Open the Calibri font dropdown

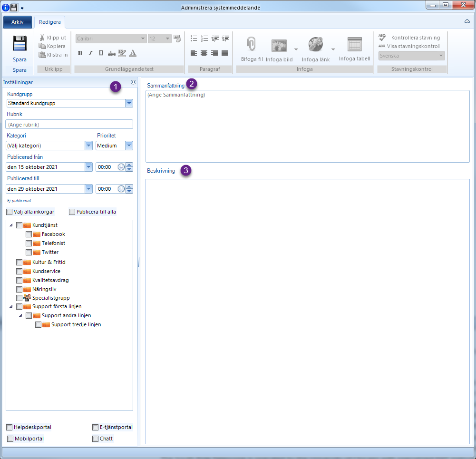[x=143, y=39]
